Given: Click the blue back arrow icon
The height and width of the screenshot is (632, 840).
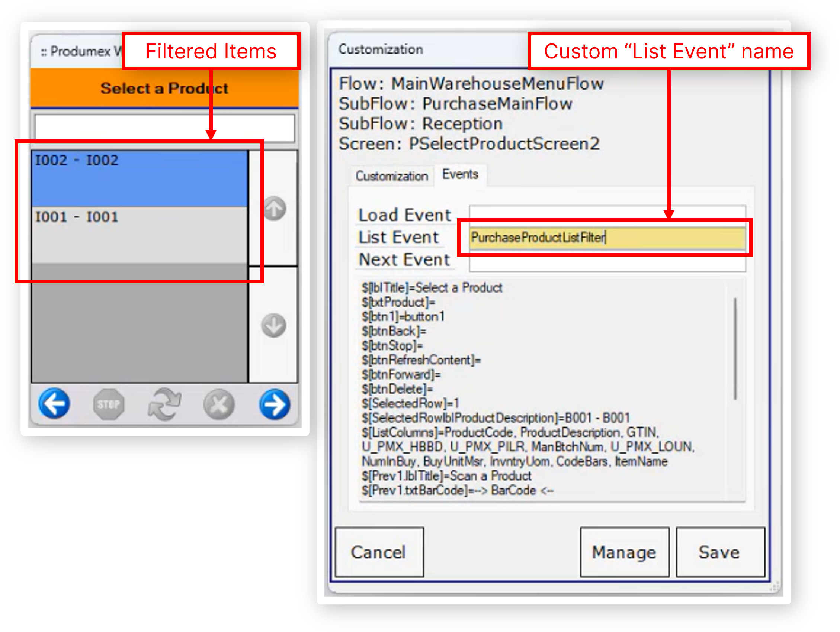Looking at the screenshot, I should (x=54, y=404).
